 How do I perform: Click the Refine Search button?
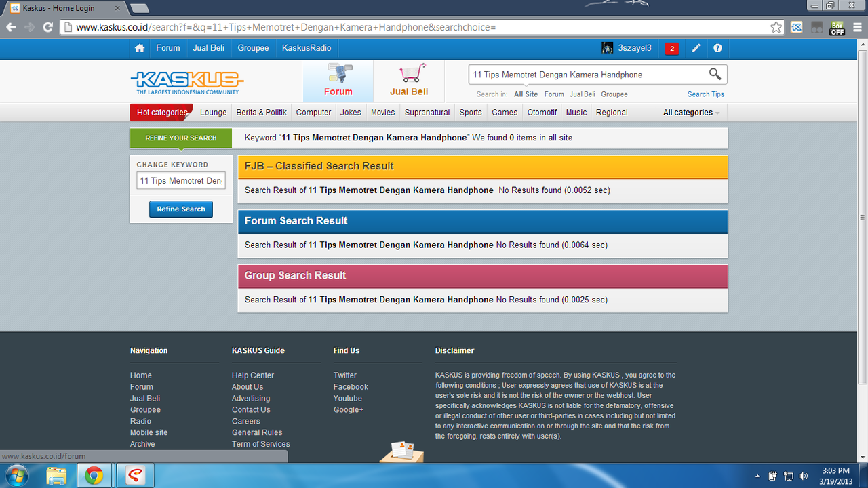181,209
